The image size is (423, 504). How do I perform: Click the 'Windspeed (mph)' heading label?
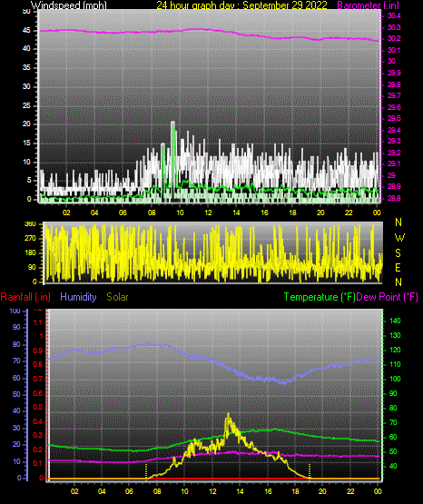click(69, 5)
